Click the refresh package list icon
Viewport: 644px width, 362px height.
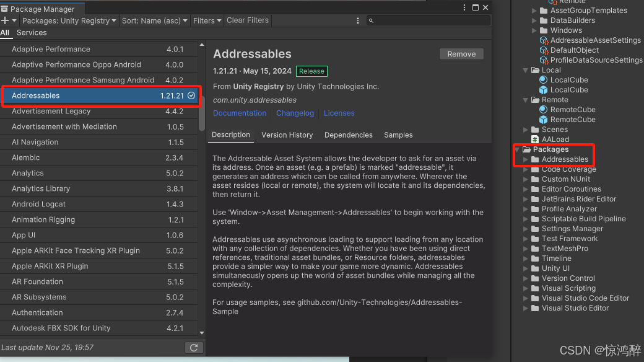click(x=194, y=348)
